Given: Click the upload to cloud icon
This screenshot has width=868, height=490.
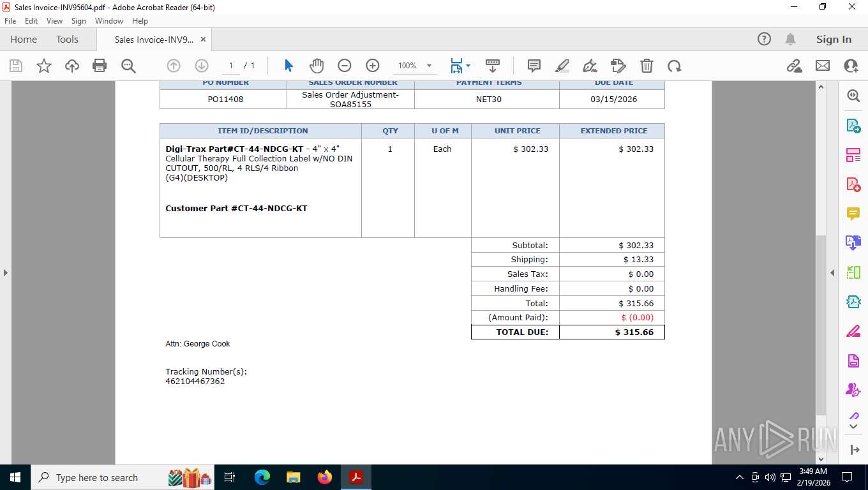Looking at the screenshot, I should pyautogui.click(x=72, y=66).
